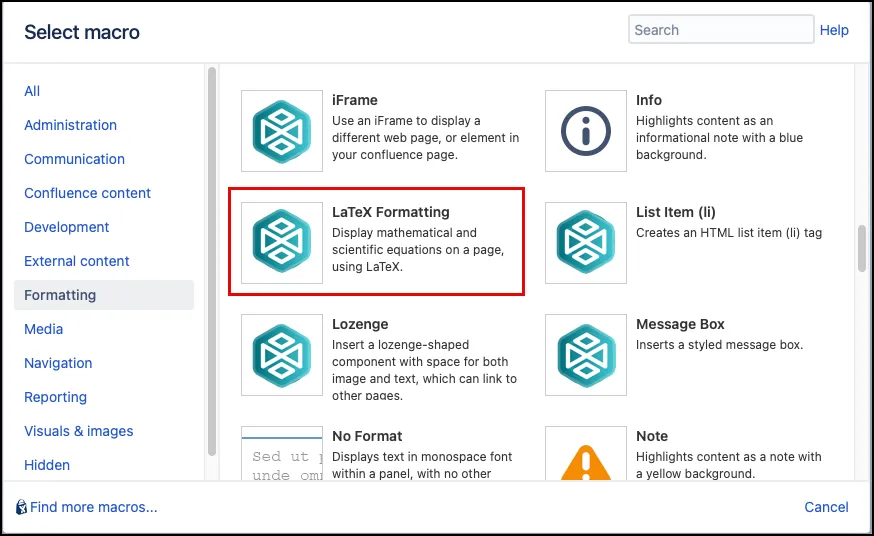Screen dimensions: 874x536
Task: Open the Confluence content category
Action: pyautogui.click(x=87, y=193)
